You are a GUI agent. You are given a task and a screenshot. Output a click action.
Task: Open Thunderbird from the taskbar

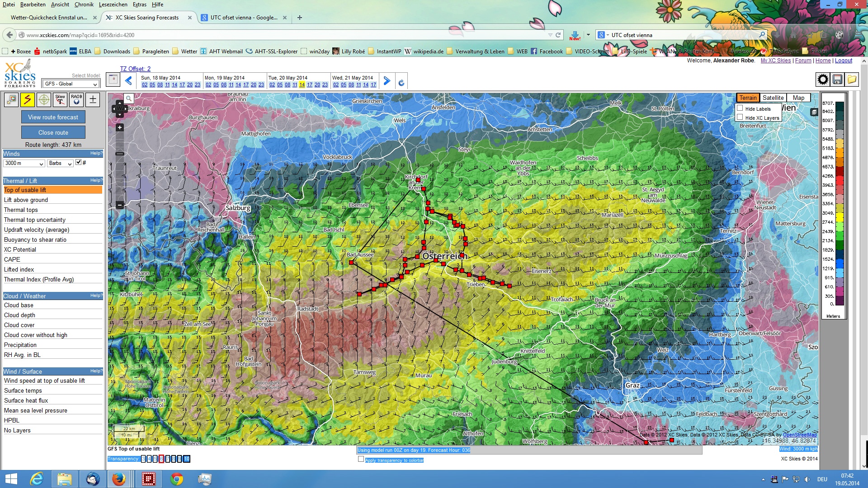(x=93, y=479)
